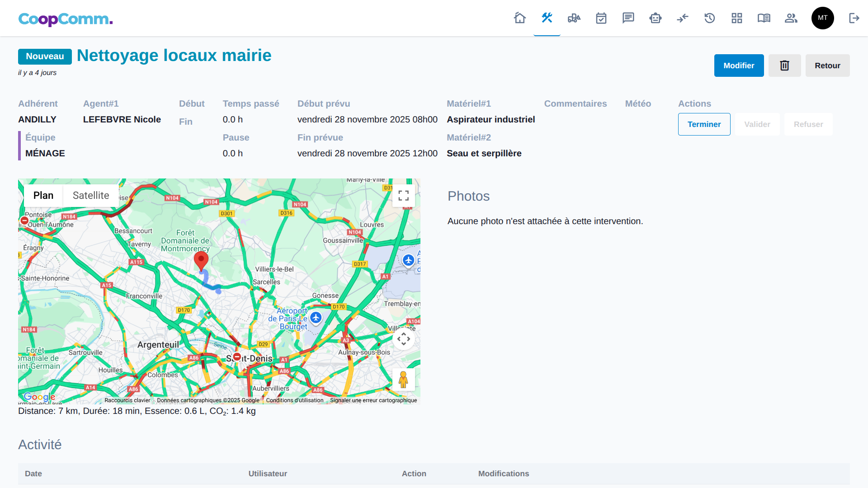Image resolution: width=868 pixels, height=488 pixels.
Task: Open the MT user avatar menu
Action: click(x=822, y=18)
